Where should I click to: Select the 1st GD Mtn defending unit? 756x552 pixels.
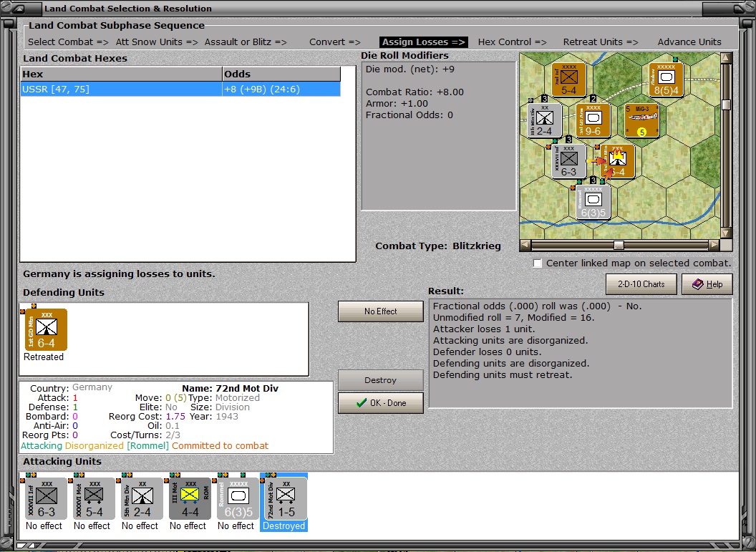[46, 330]
